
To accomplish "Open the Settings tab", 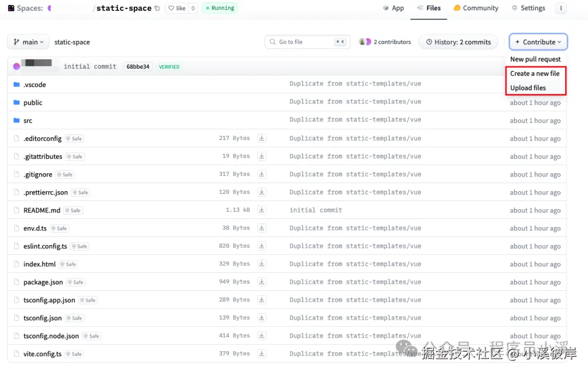I will click(x=528, y=8).
